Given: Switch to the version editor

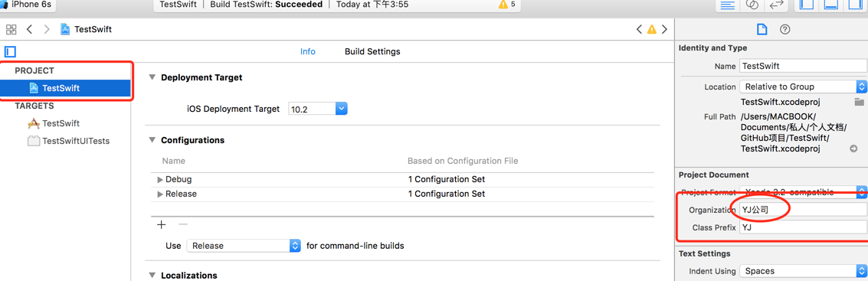Looking at the screenshot, I should (776, 5).
